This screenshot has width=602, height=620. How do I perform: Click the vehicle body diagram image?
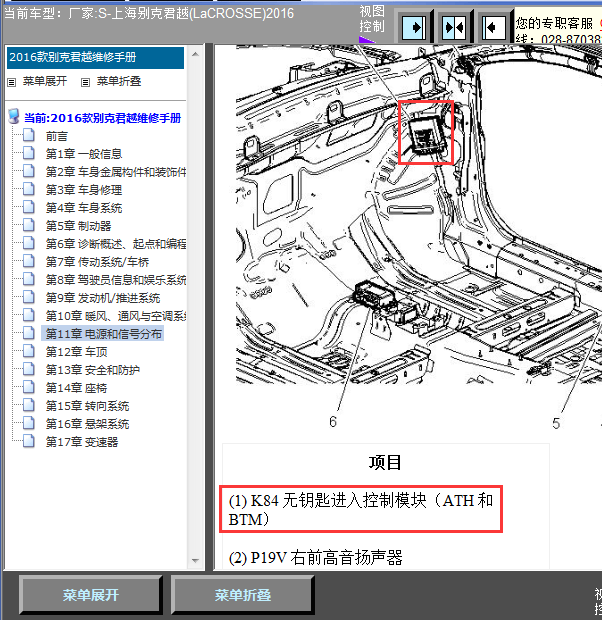(418, 215)
